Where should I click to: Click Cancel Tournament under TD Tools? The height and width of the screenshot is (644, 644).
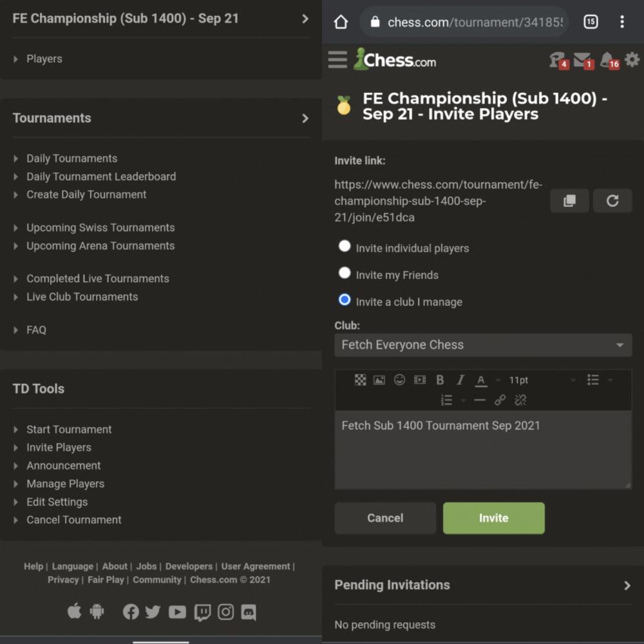coord(74,520)
